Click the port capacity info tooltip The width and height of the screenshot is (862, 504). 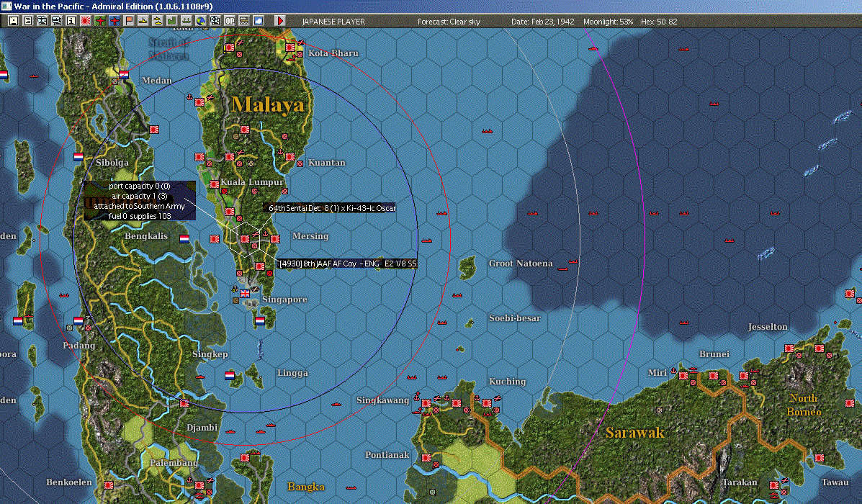(x=140, y=201)
